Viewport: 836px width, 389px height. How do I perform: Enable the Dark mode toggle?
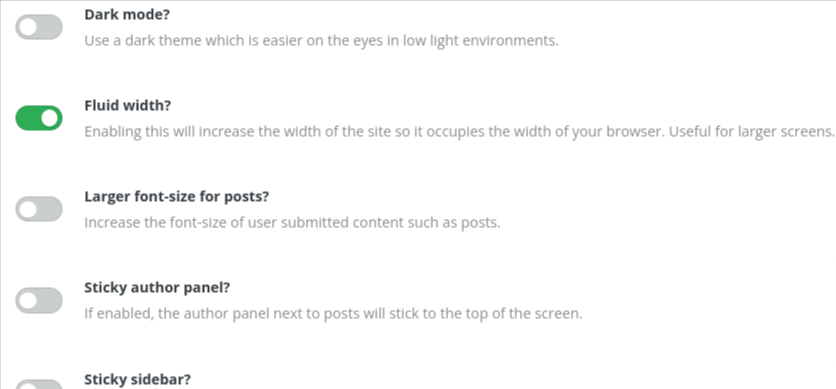coord(38,27)
